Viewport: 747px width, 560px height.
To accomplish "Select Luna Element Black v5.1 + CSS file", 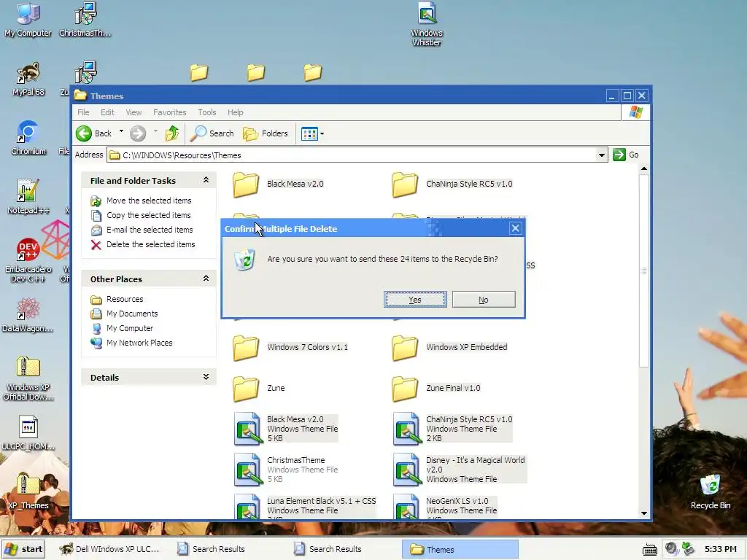I will coord(305,507).
